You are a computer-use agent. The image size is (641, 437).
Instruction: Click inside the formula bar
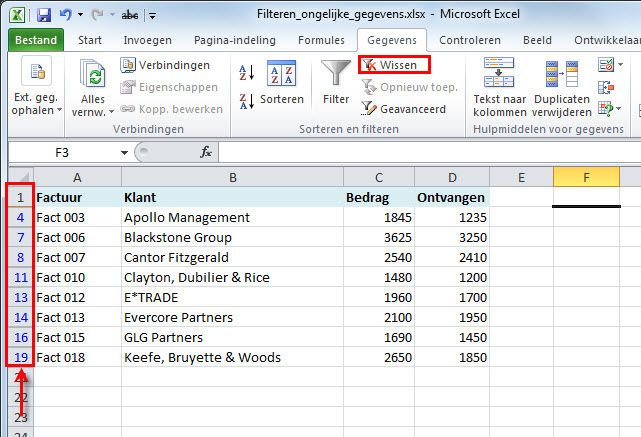click(x=429, y=152)
